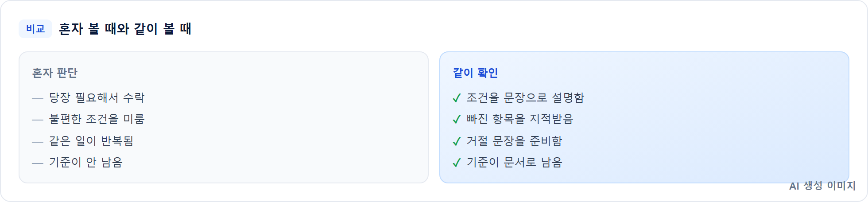Click the dash icon before 기준이 안 남음

(38, 163)
